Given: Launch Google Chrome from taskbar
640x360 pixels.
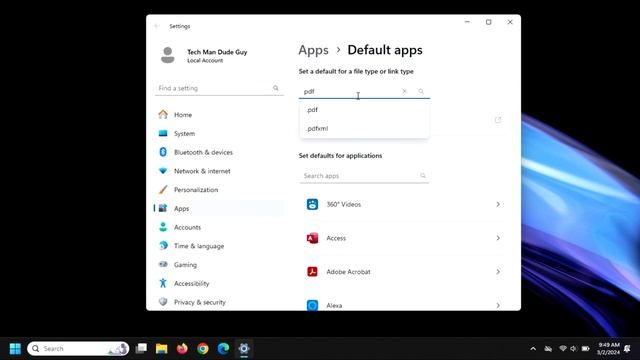Looking at the screenshot, I should tap(202, 349).
